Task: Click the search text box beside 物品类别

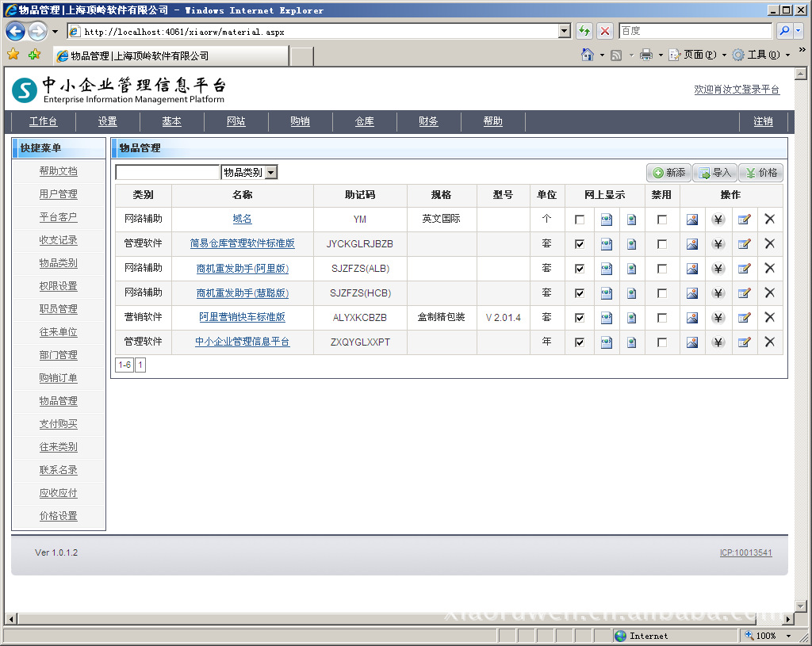Action: pyautogui.click(x=167, y=172)
